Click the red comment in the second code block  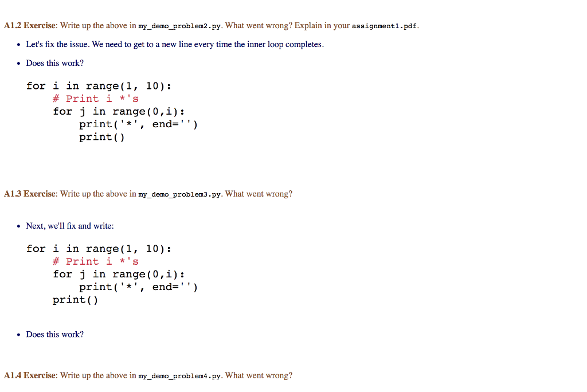coord(96,262)
